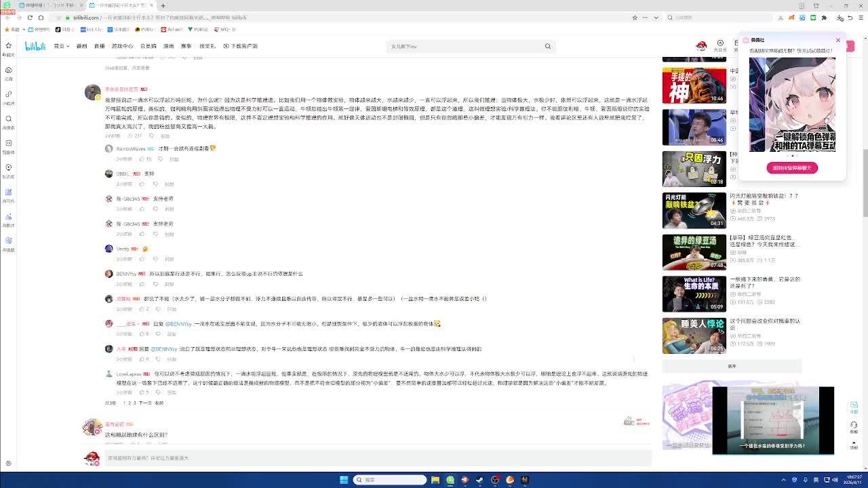Go to 下一页 of comment replies
The image size is (868, 488).
point(145,403)
